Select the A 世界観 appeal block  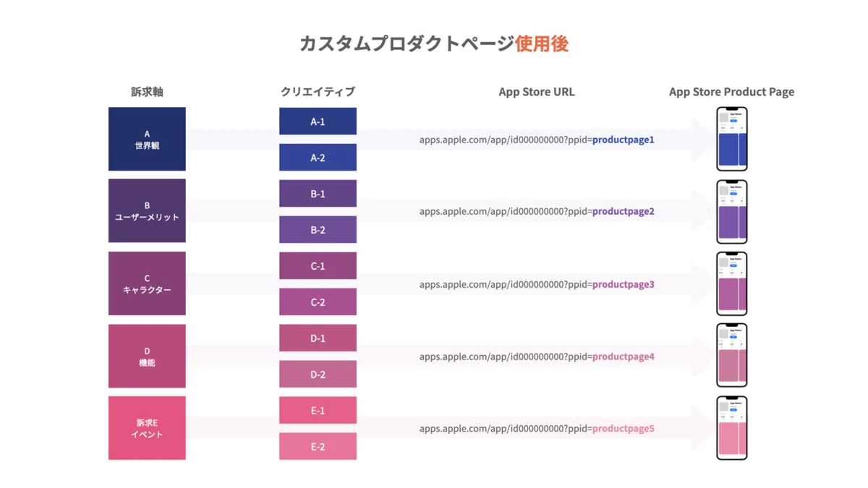(147, 139)
